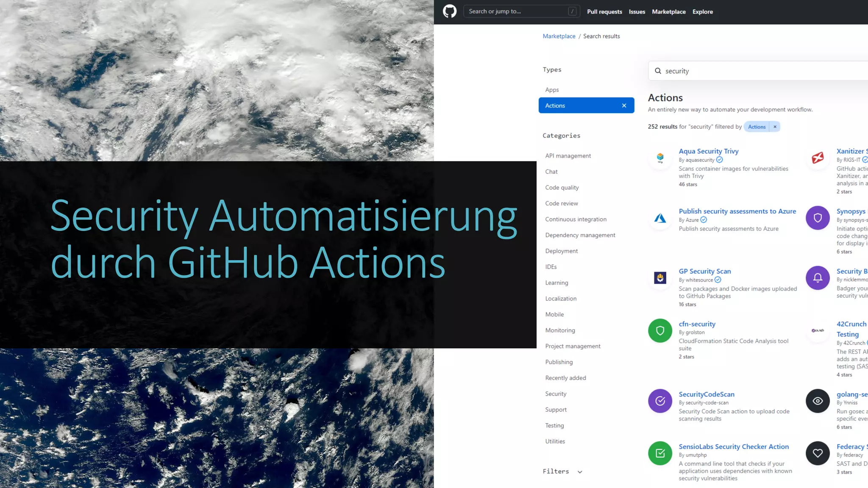868x488 pixels.
Task: Open the SecurityCodeScan action link
Action: (707, 394)
